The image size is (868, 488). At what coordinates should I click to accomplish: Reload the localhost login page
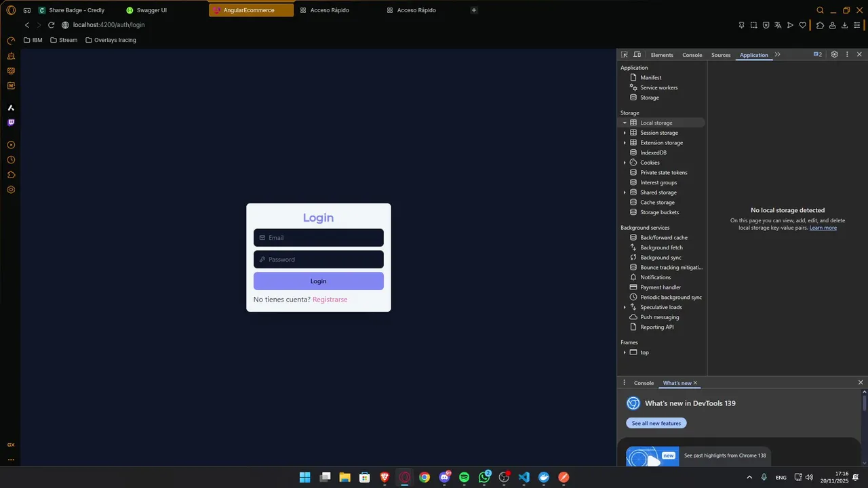(x=51, y=25)
